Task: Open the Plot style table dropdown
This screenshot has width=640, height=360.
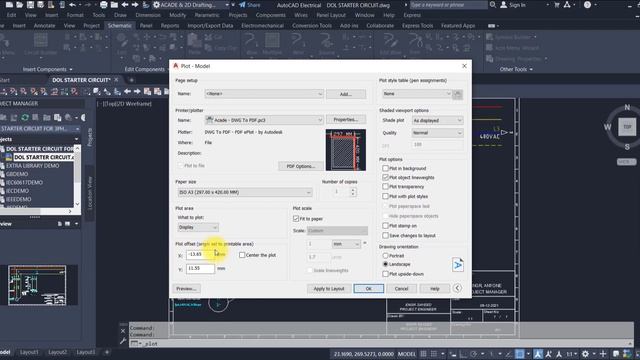Action: pyautogui.click(x=417, y=94)
